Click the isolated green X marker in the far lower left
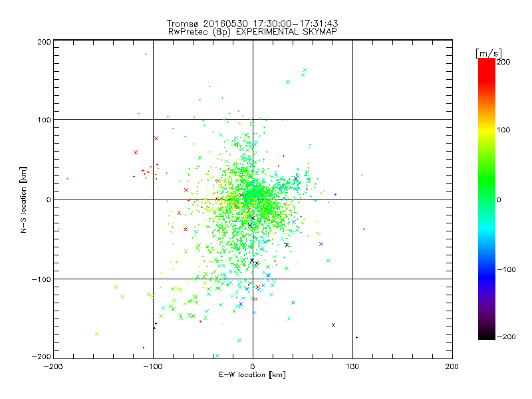The width and height of the screenshot is (532, 399). 97,334
